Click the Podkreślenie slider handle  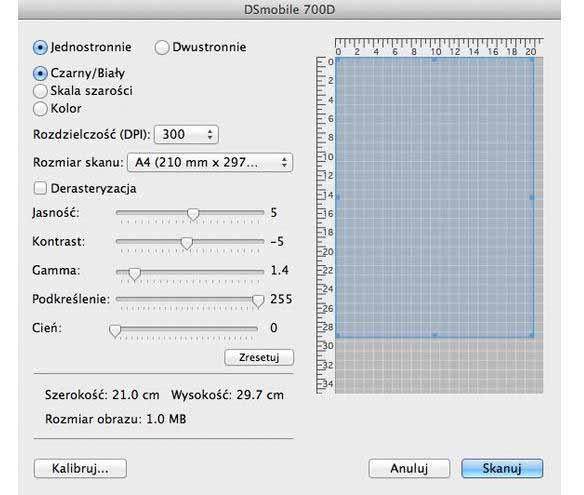258,301
